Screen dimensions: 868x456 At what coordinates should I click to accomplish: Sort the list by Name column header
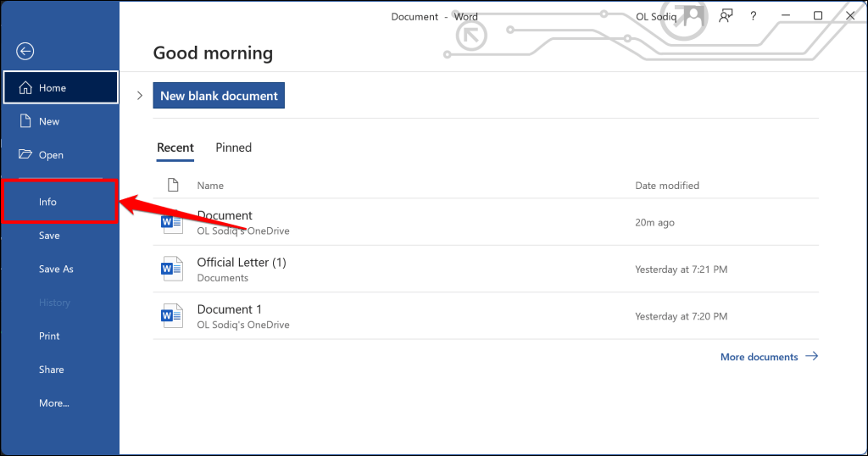[x=210, y=186]
